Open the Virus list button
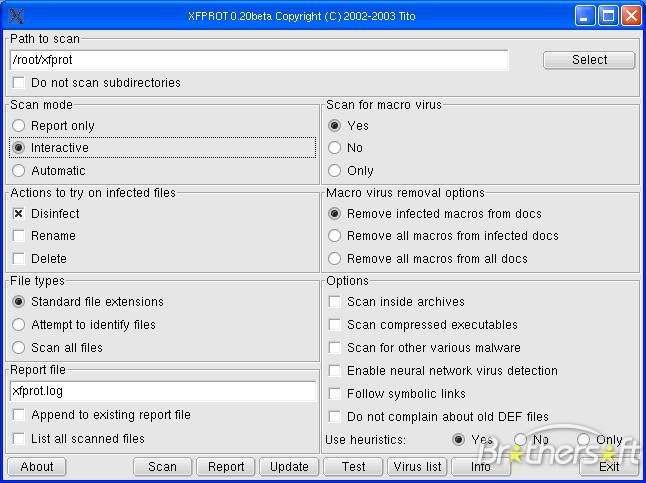 (x=417, y=467)
